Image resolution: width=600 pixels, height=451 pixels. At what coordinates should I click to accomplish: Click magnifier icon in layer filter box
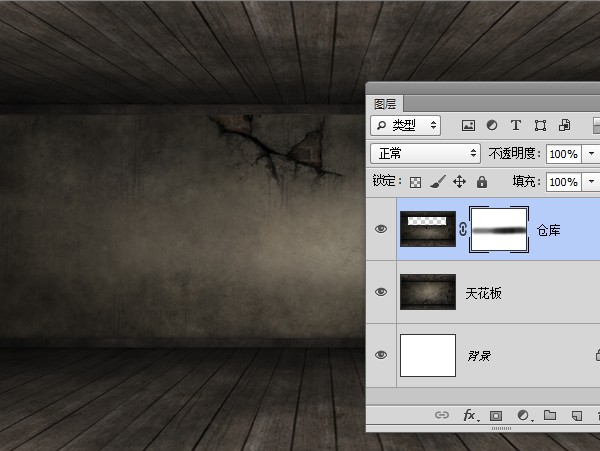pos(381,125)
